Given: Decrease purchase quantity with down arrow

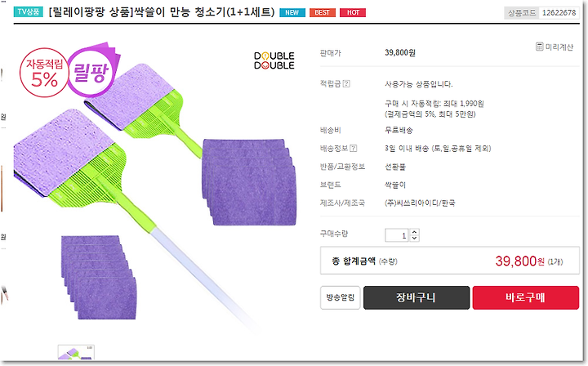Looking at the screenshot, I should (x=414, y=239).
